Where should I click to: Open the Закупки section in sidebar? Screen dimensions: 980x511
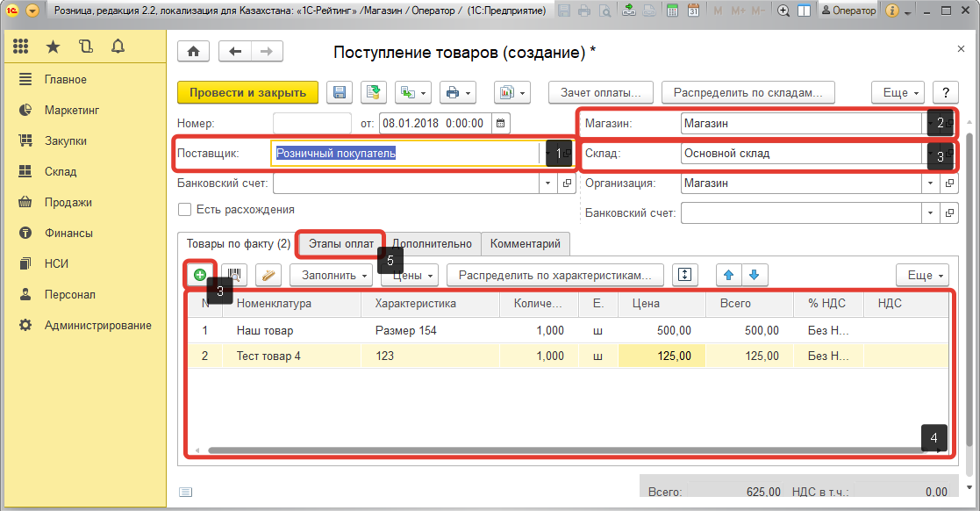(x=66, y=140)
